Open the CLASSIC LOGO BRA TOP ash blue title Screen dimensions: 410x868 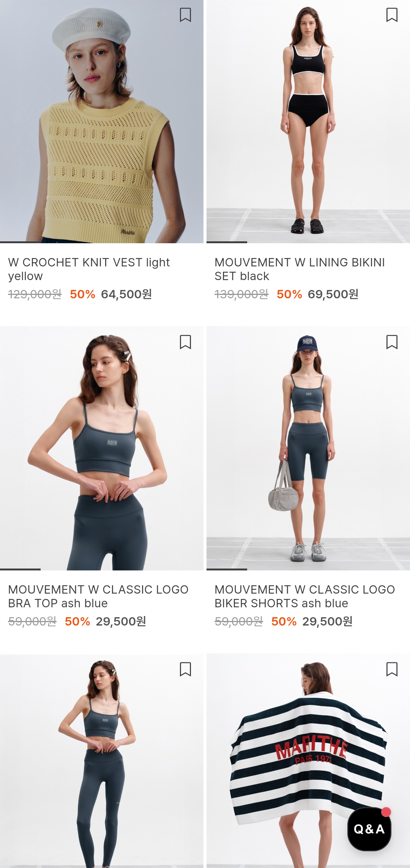coord(98,596)
